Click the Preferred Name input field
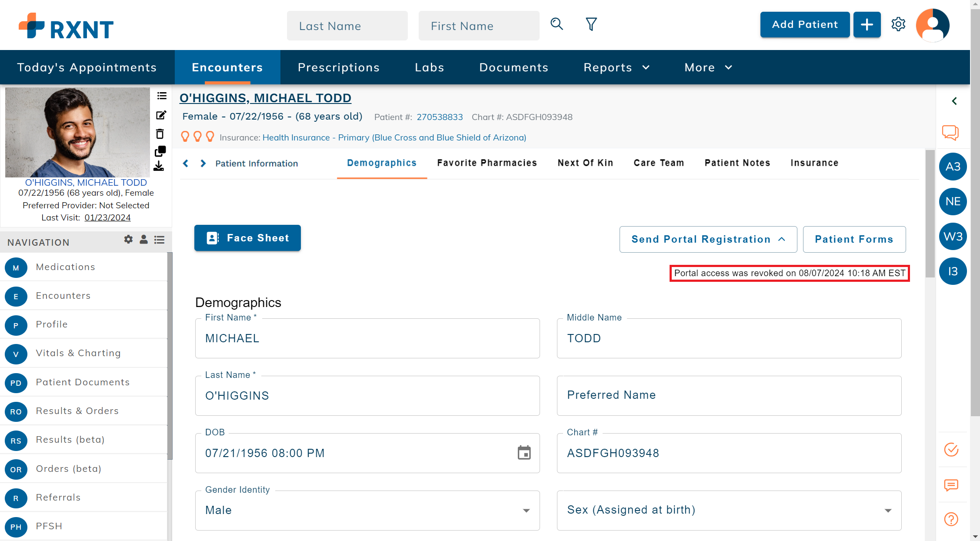This screenshot has height=541, width=980. click(729, 395)
